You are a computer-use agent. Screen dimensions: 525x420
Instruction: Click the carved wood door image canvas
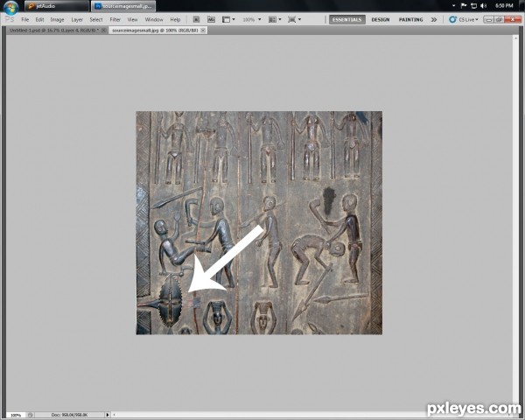pyautogui.click(x=259, y=223)
